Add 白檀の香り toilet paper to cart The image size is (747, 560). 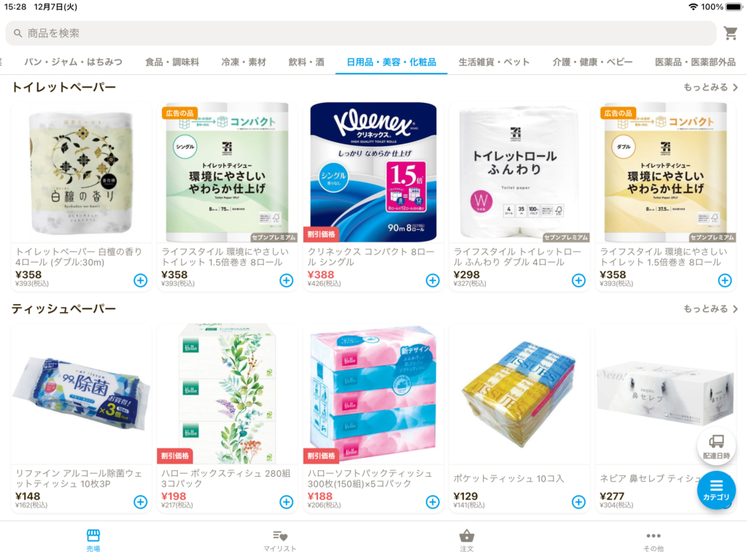click(x=141, y=281)
